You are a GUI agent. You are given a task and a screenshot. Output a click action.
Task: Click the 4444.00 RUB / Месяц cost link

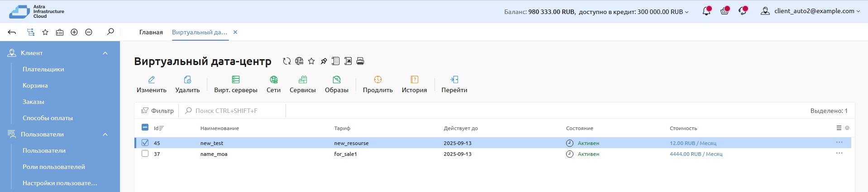pos(696,154)
